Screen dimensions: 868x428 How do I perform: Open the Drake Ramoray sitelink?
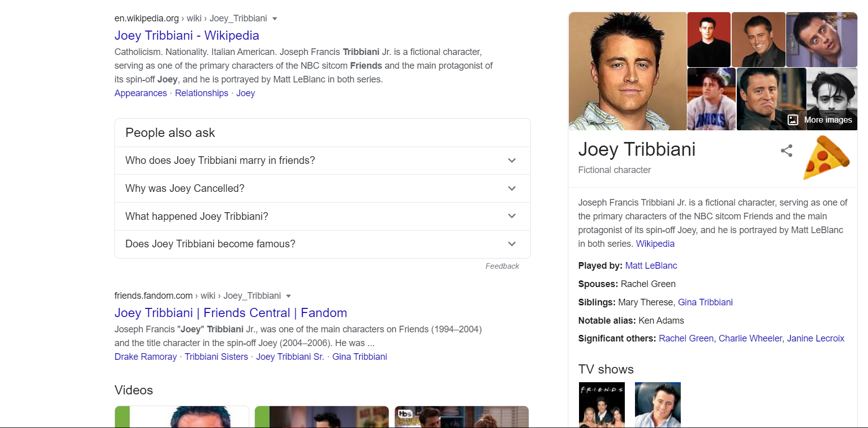coord(146,357)
